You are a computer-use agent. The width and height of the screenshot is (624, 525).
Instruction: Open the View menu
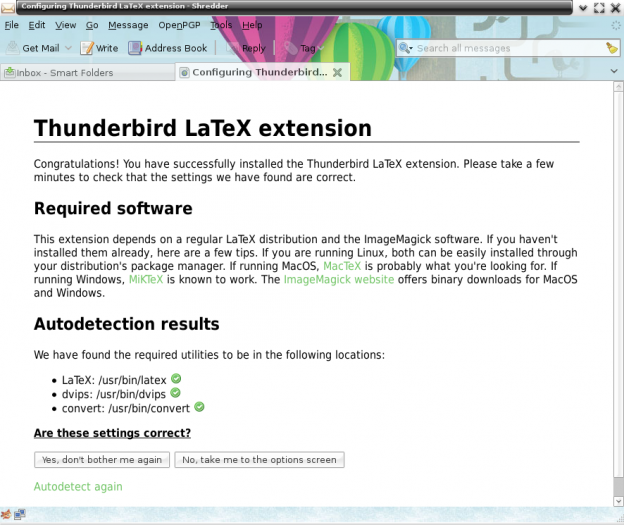66,25
